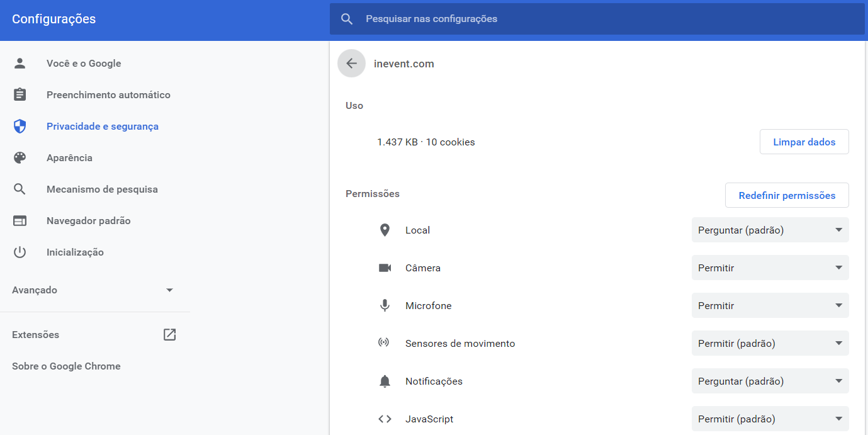Open the Sensores de movimento dropdown
Viewport: 868px width, 435px height.
click(x=770, y=344)
